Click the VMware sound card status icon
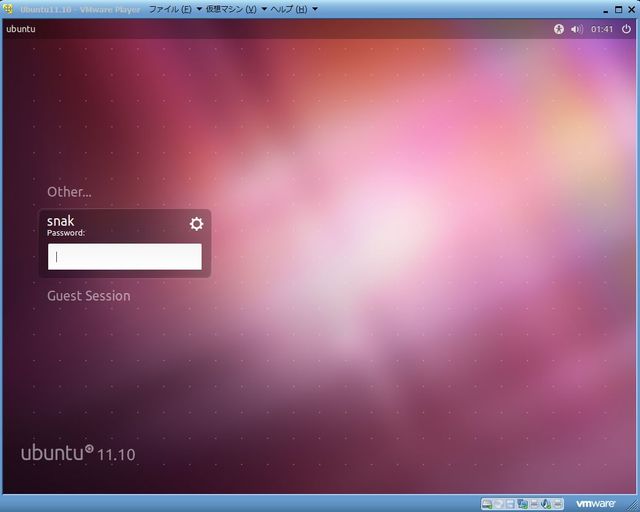 coord(545,504)
